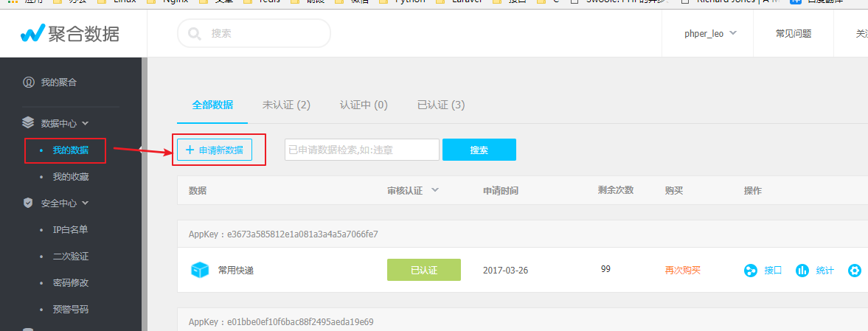Viewport: 868px width, 331px height.
Task: Click the 常用快递 blue cube icon
Action: tap(200, 271)
